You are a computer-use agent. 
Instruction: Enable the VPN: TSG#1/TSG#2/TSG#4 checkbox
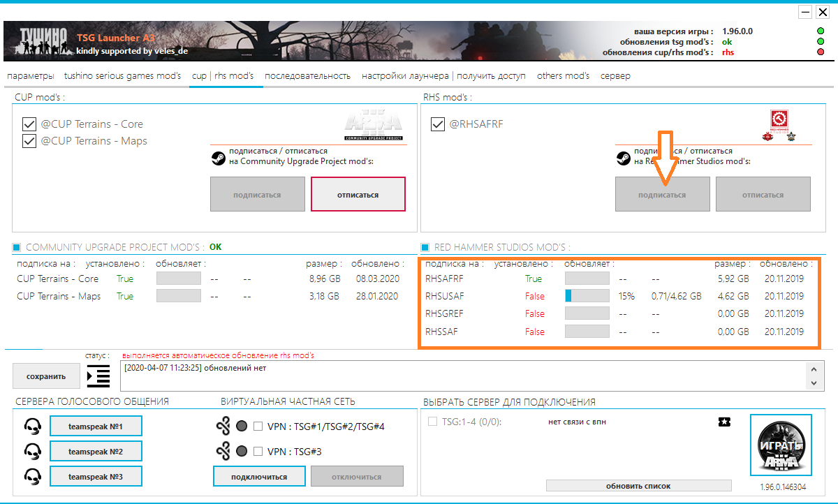coord(258,427)
